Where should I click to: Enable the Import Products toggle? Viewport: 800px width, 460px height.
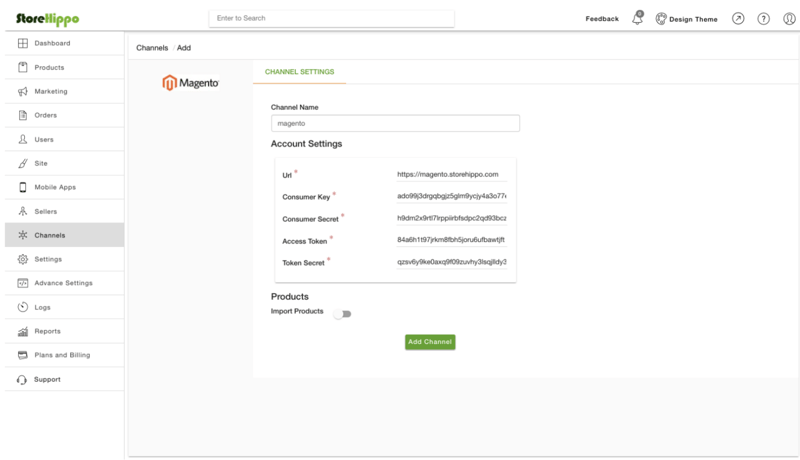[342, 314]
